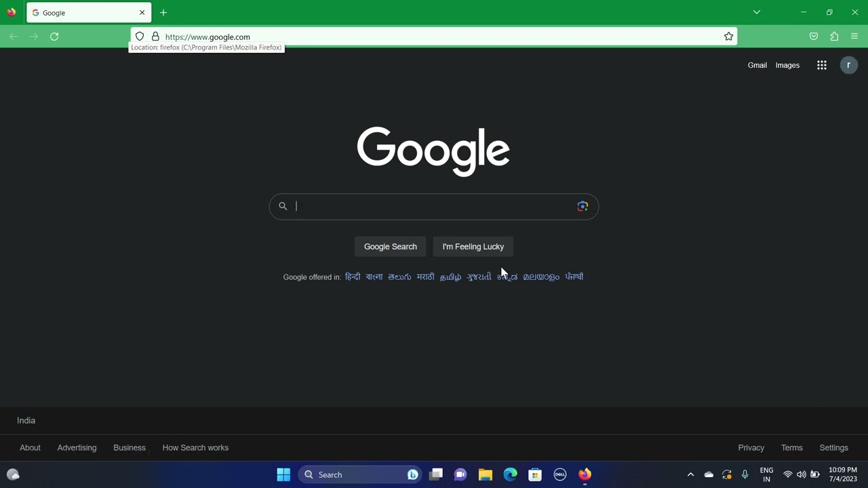Open the Gmail link
Image resolution: width=868 pixels, height=488 pixels.
(757, 65)
